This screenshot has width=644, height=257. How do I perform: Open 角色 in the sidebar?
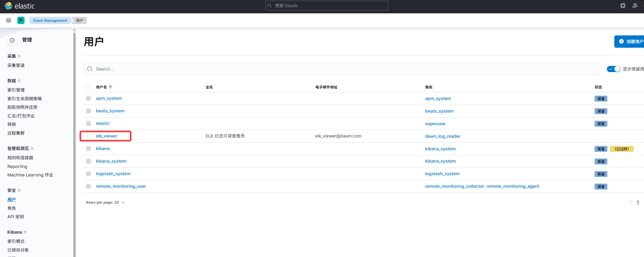[12, 208]
